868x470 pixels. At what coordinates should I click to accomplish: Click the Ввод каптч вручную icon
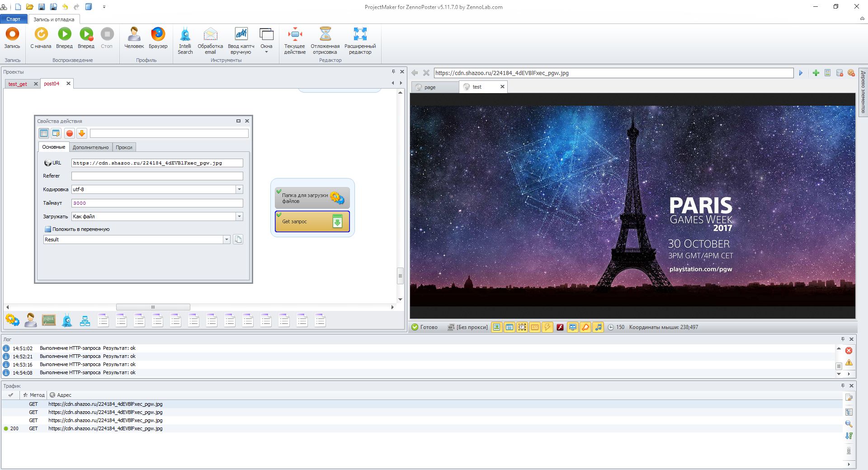point(241,35)
